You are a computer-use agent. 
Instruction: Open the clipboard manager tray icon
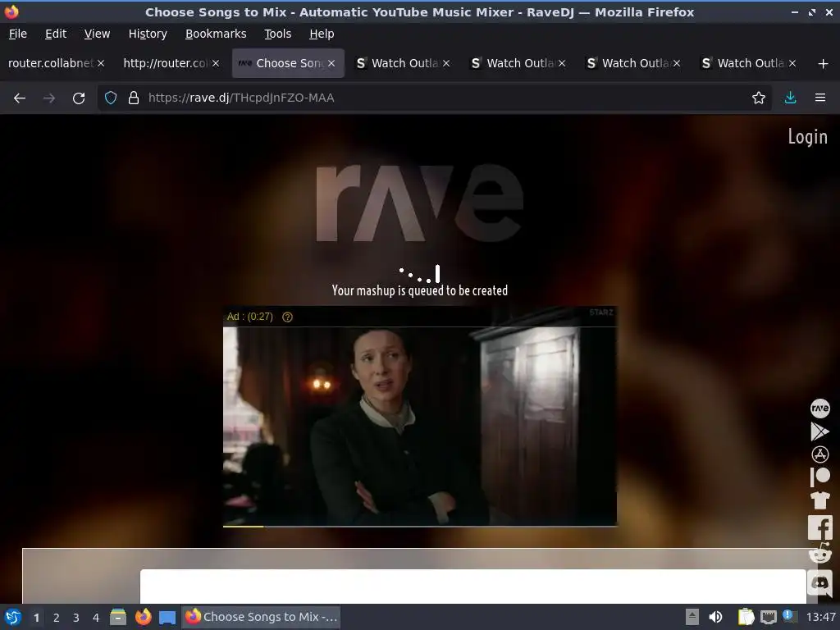[x=745, y=617]
